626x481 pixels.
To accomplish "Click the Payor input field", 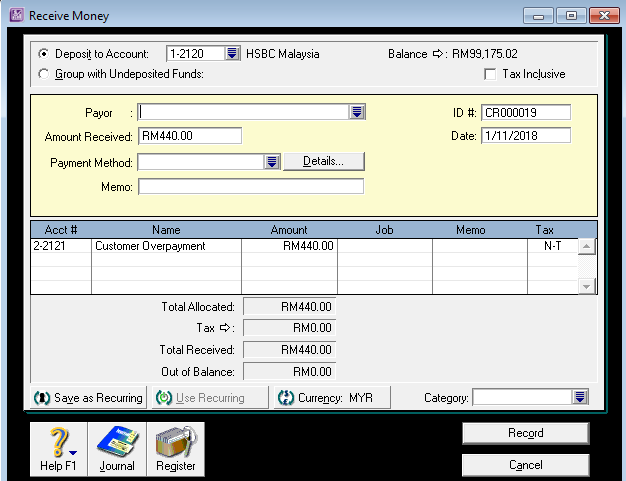I will [244, 112].
